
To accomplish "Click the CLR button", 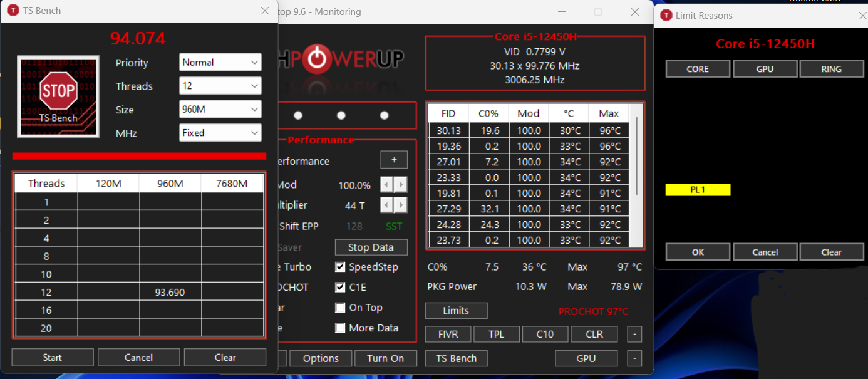I will click(594, 334).
